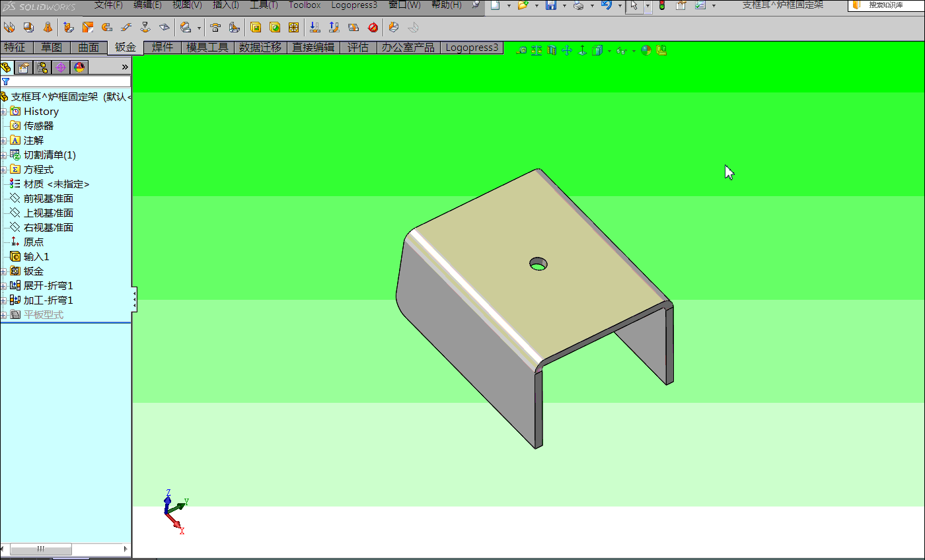Switch to the 模具工具 tab
Image resolution: width=925 pixels, height=560 pixels.
(207, 48)
